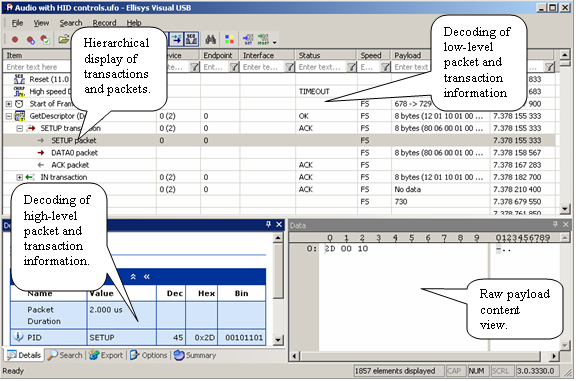Click the Data panel horizontal scrollbar right arrow

pos(554,356)
